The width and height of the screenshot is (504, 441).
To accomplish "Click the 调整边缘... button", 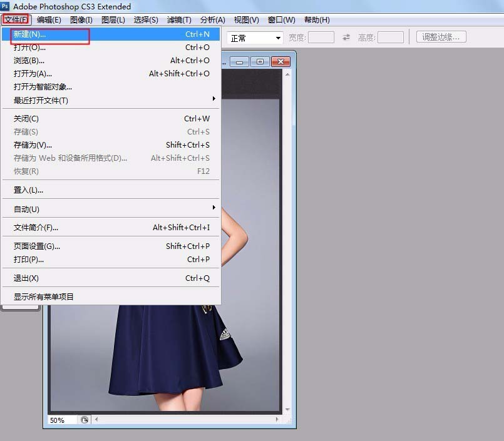I will (441, 37).
